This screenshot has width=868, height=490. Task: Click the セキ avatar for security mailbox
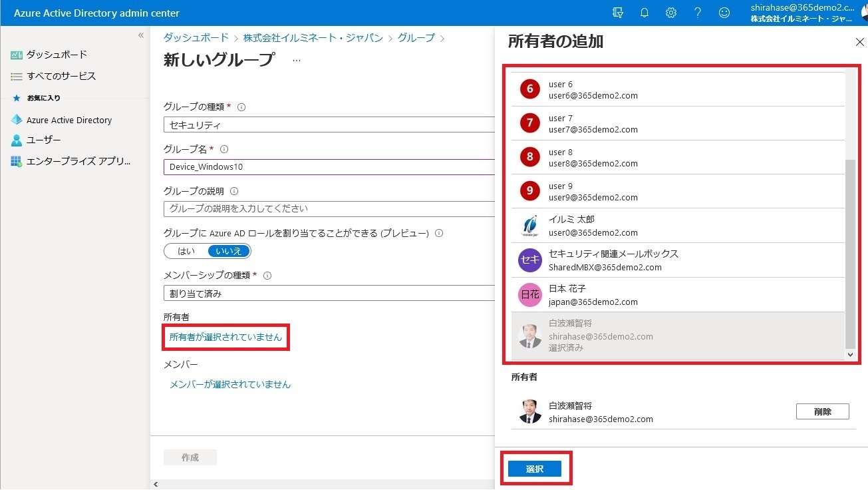click(x=530, y=260)
